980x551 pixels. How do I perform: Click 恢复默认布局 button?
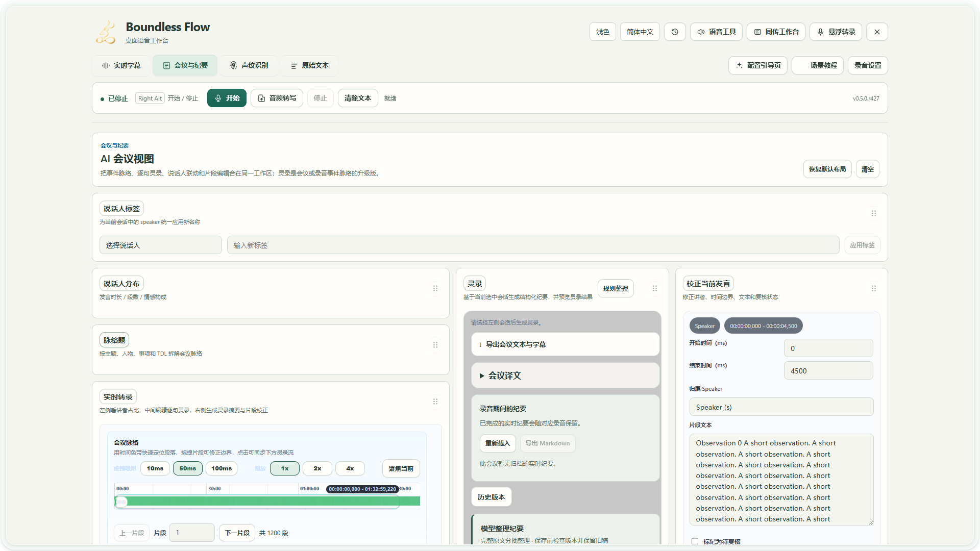pyautogui.click(x=827, y=169)
